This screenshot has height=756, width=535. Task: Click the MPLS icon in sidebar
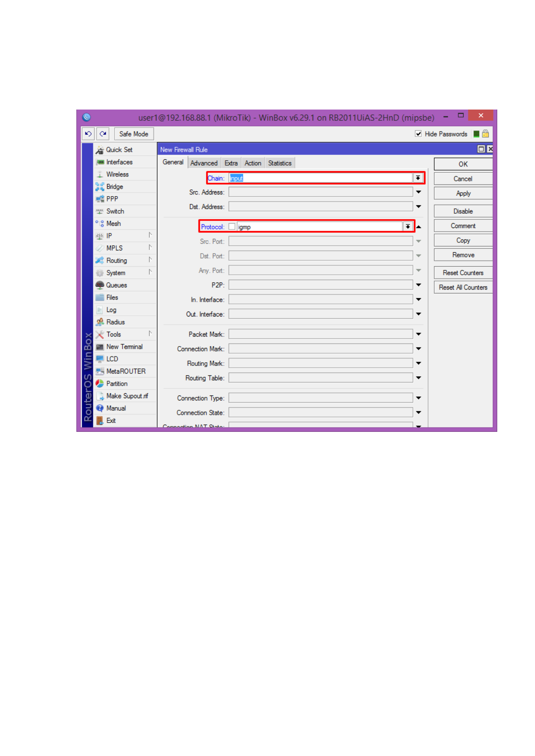100,248
